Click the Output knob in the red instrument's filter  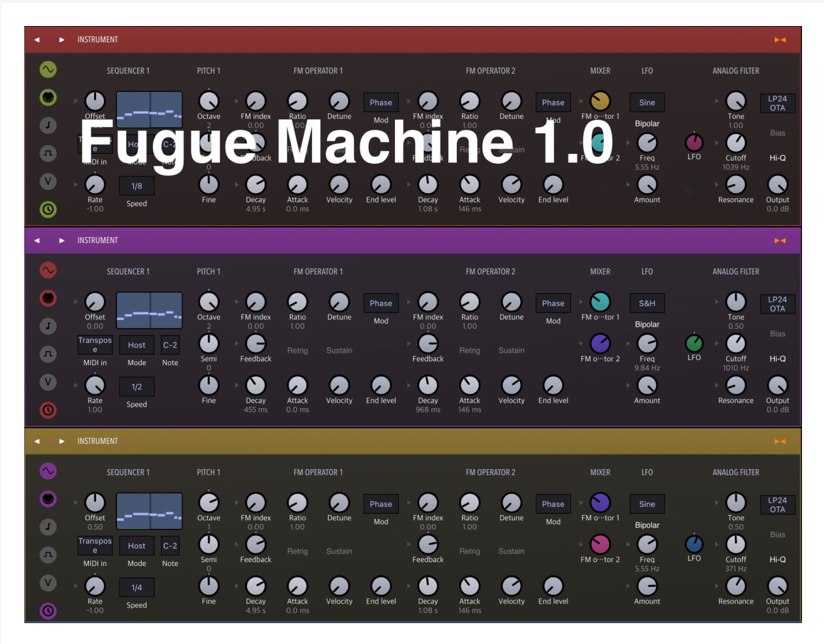tap(778, 185)
